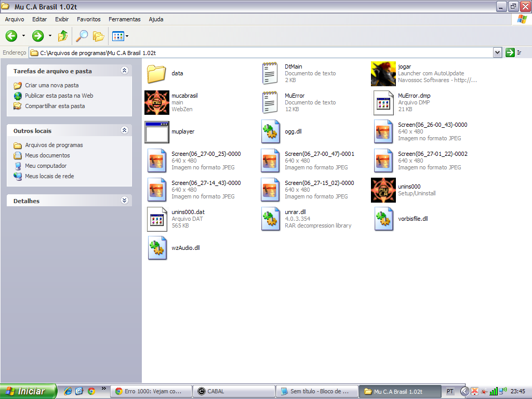Viewport: 532px width, 399px height.
Task: Select the data folder icon
Action: pyautogui.click(x=156, y=73)
